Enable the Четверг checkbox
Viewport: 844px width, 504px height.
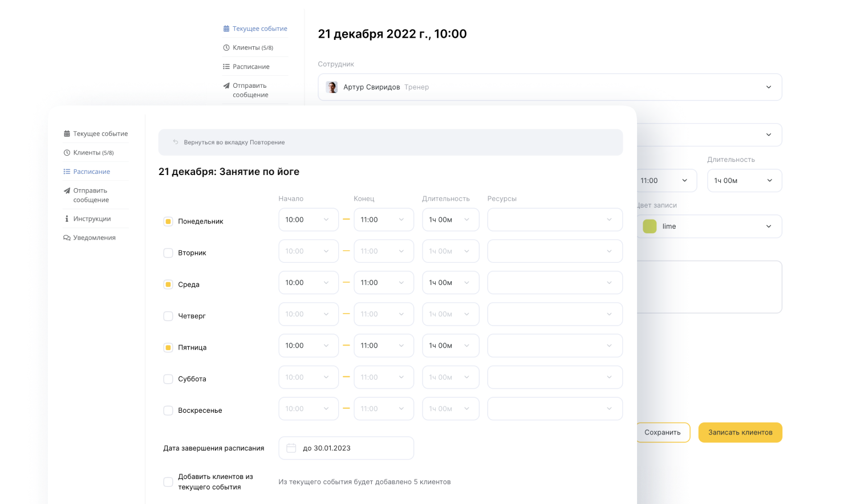click(x=168, y=316)
